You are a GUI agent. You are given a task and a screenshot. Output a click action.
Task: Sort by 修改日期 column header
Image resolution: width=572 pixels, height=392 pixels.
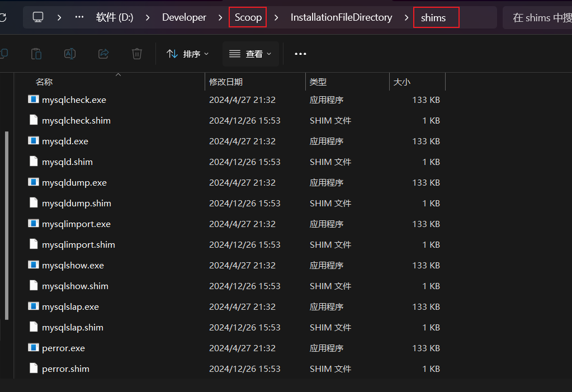(255, 82)
